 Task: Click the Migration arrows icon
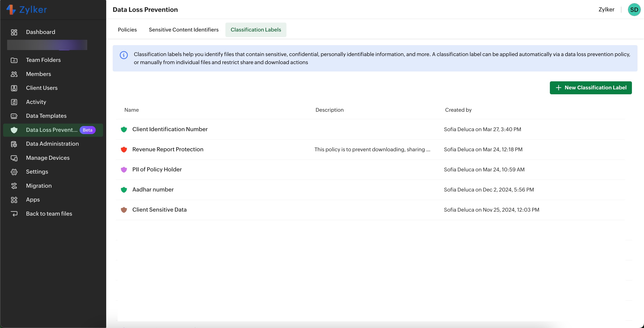[x=14, y=186]
